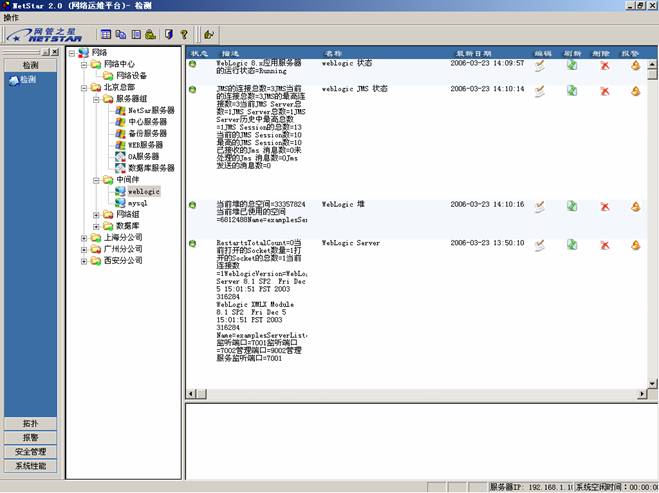The image size is (659, 493).
Task: Select the 检测 item in the blue sidebar
Action: [23, 80]
